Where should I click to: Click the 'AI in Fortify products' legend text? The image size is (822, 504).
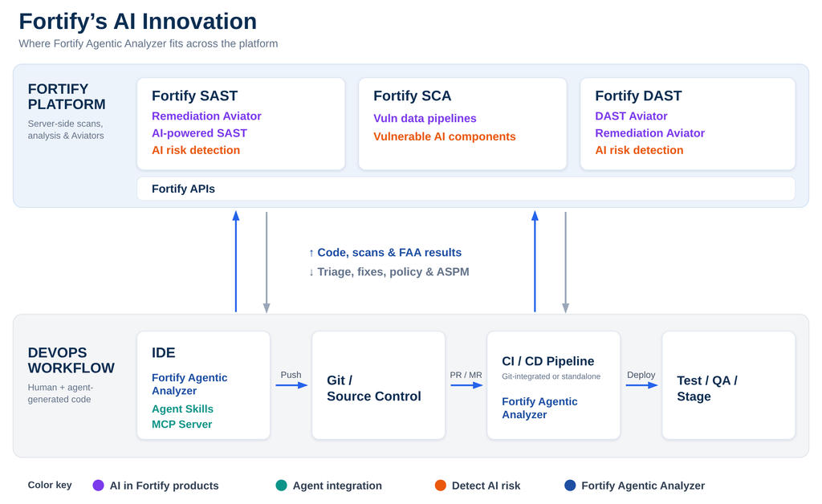point(164,486)
